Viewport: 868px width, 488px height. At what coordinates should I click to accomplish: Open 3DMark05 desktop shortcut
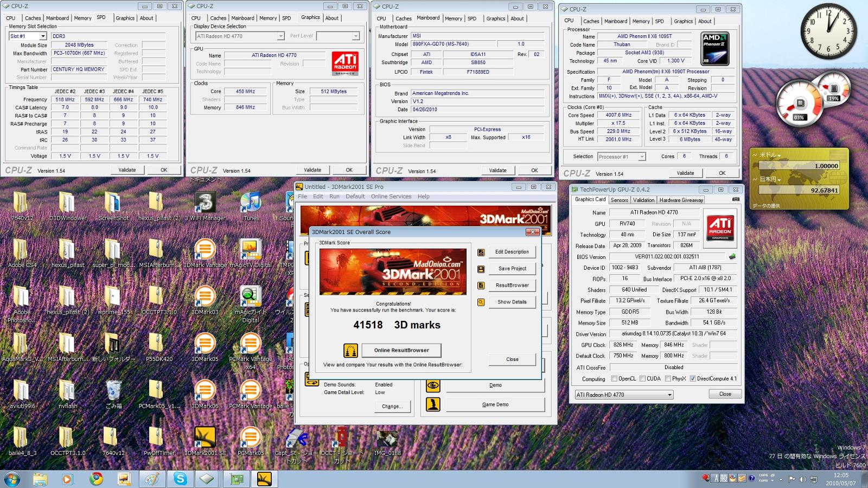coord(205,347)
